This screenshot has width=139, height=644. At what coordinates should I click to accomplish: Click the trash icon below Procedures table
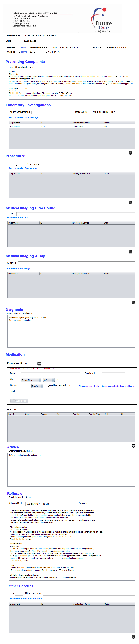[x=130, y=202]
